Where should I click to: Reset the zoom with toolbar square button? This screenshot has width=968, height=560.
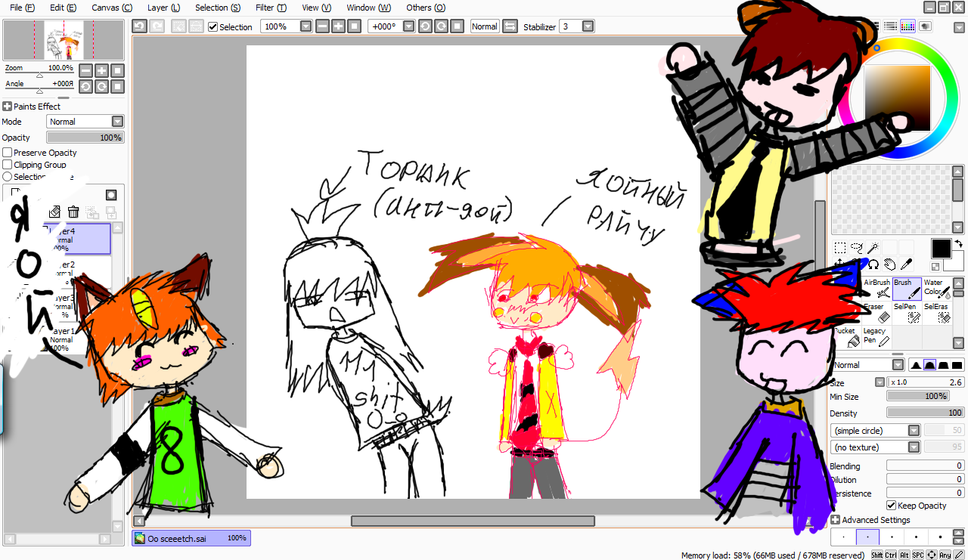(354, 26)
